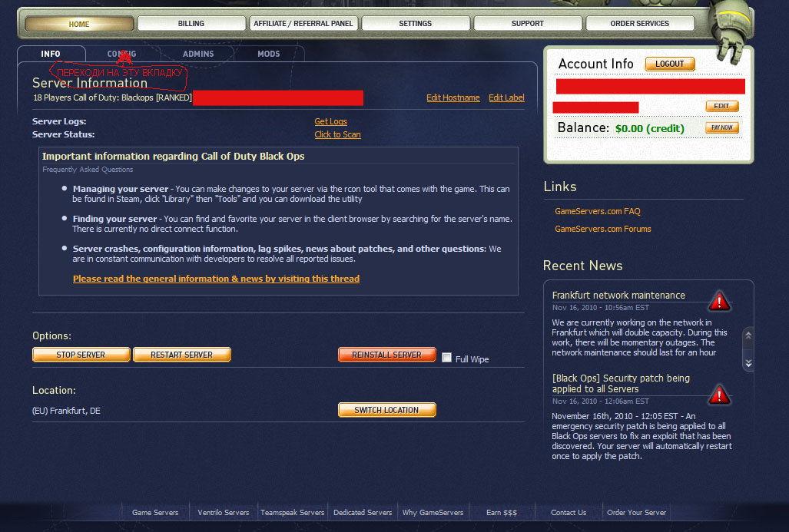789x532 pixels.
Task: Open Black Ops Security patch news item
Action: pos(621,383)
